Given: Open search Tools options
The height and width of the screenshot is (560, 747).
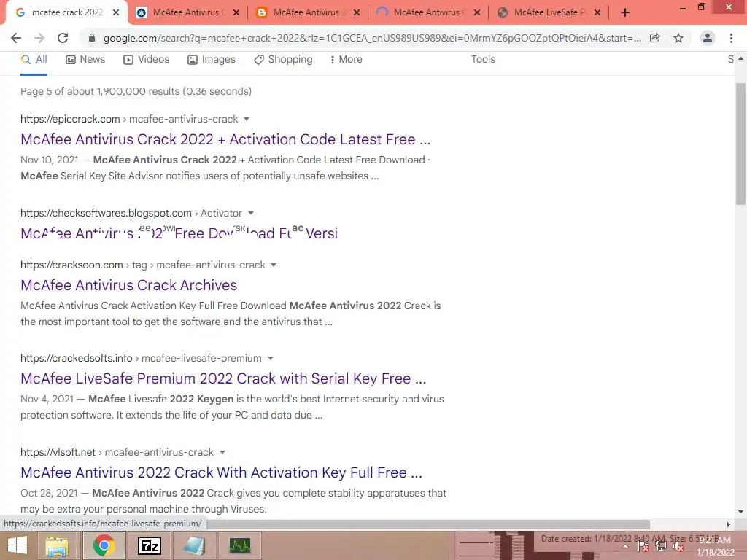Looking at the screenshot, I should tap(483, 60).
